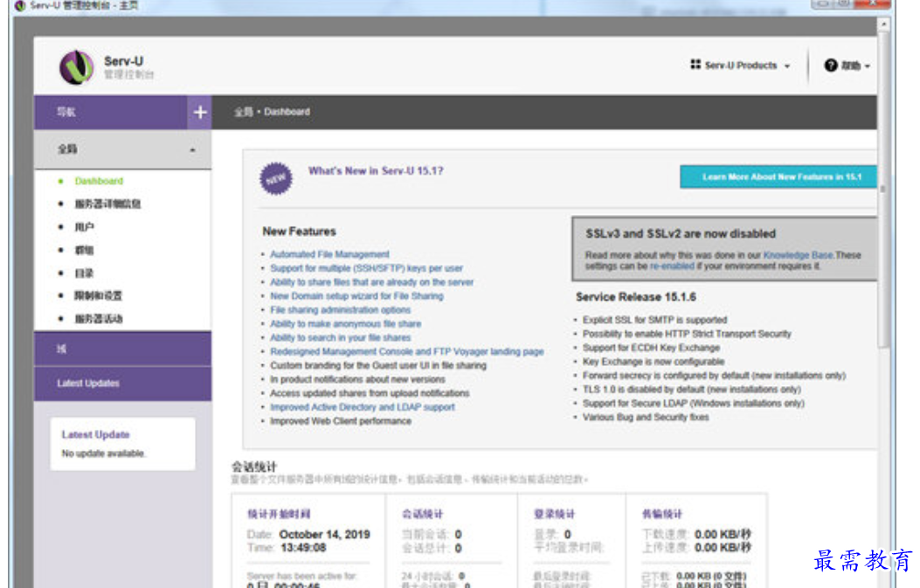
Task: Click TLS 1.0 is disabled by default text
Action: [692, 390]
